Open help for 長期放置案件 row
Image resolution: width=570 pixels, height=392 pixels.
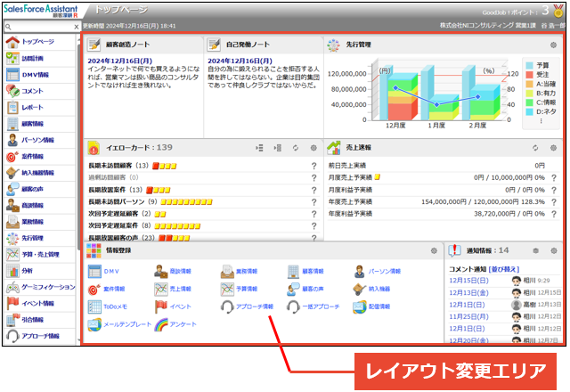313,190
